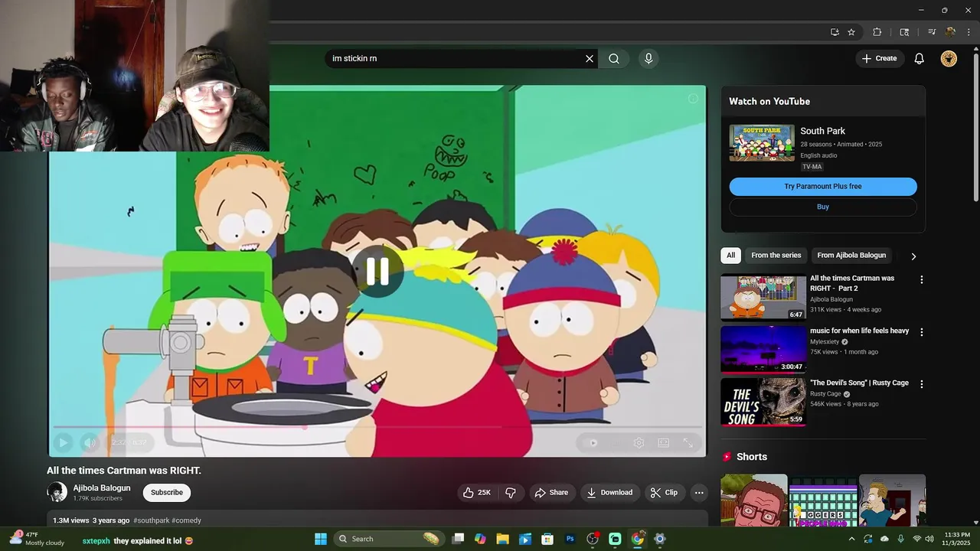Image resolution: width=980 pixels, height=551 pixels.
Task: Open Windows Start menu
Action: (x=321, y=539)
